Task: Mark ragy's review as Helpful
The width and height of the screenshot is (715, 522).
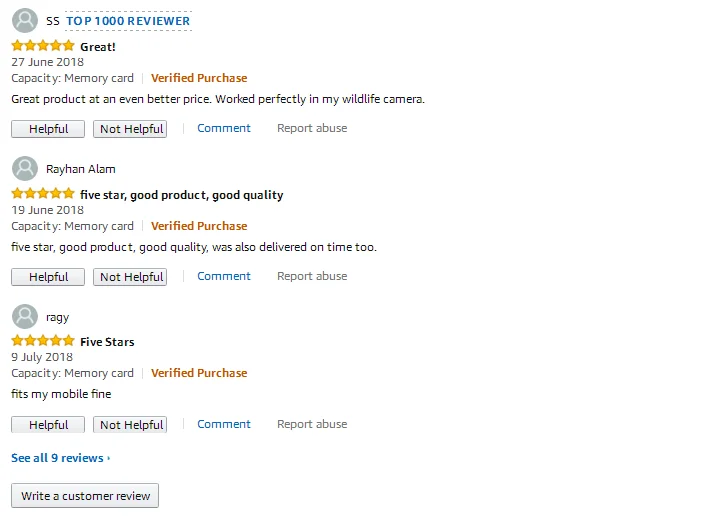Action: (x=48, y=424)
